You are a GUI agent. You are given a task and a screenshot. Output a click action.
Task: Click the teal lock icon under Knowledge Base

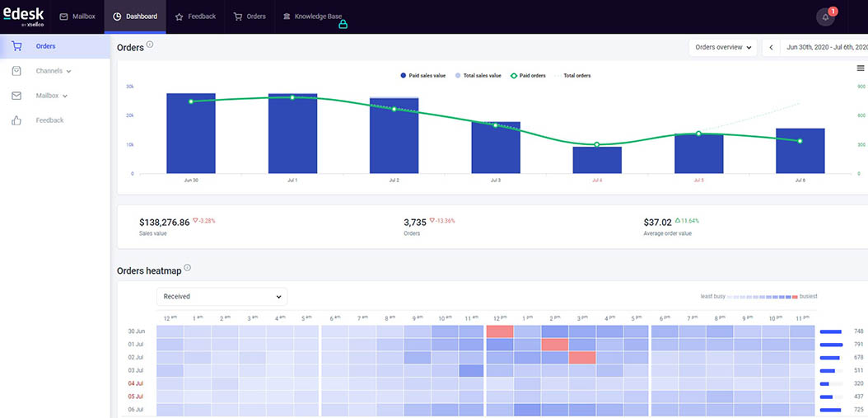click(x=343, y=25)
